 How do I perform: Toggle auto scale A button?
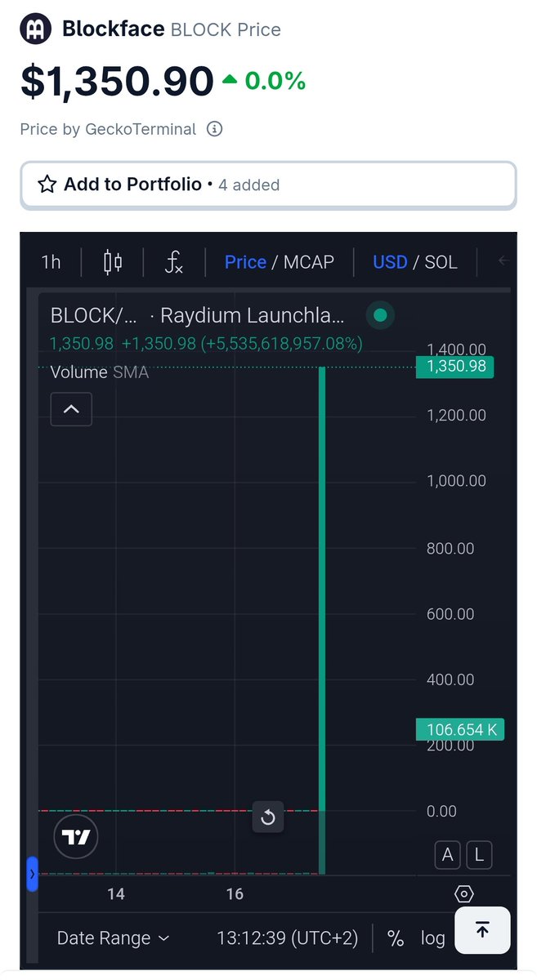447,855
